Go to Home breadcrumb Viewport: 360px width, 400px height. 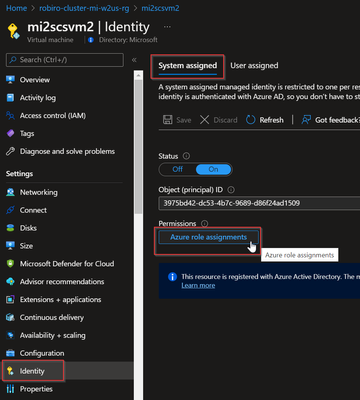(x=16, y=8)
